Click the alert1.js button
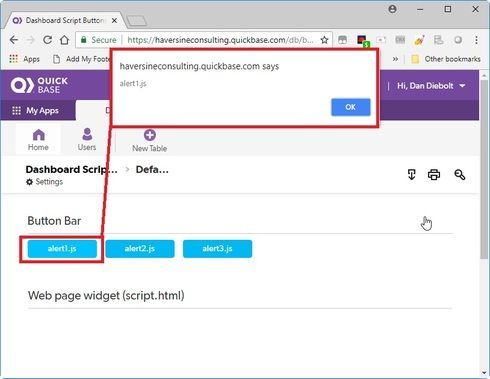Viewport: 490px width, 379px height. 62,249
